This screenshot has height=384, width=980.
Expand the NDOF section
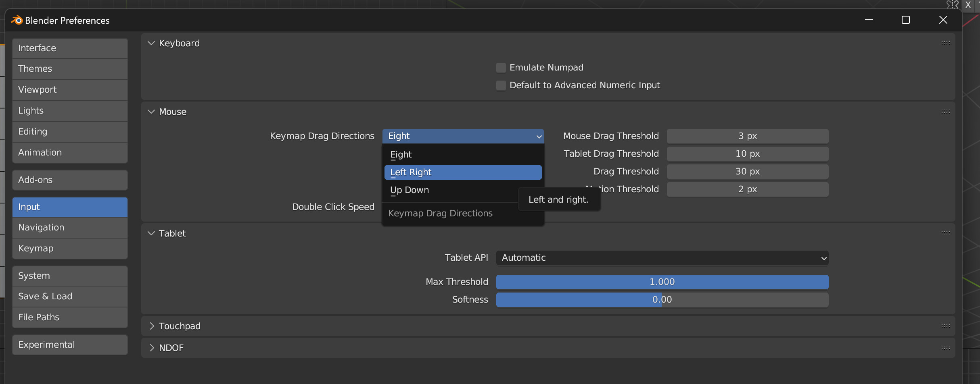pyautogui.click(x=151, y=348)
